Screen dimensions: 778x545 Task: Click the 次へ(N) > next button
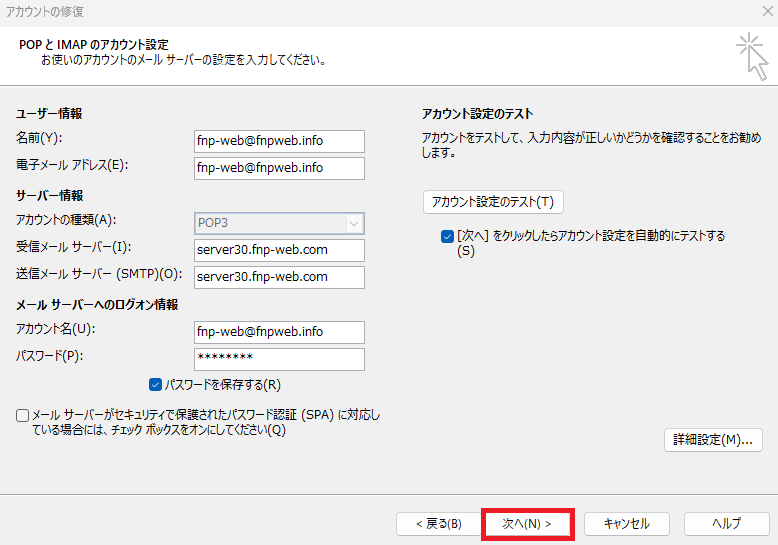[x=527, y=524]
